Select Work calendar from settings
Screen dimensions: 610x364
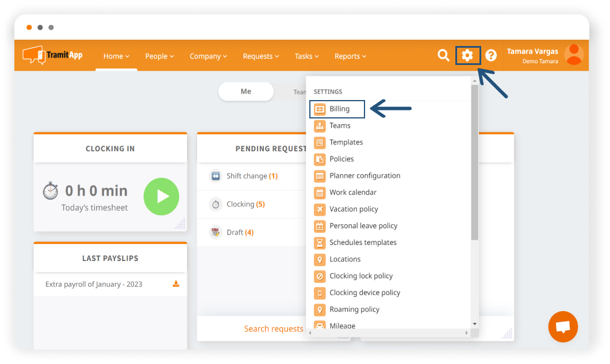(353, 192)
